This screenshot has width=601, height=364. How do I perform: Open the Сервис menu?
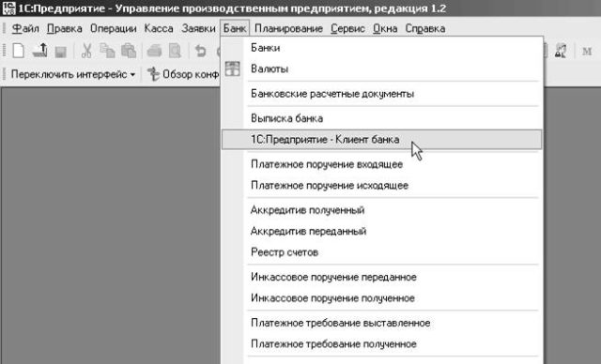347,29
